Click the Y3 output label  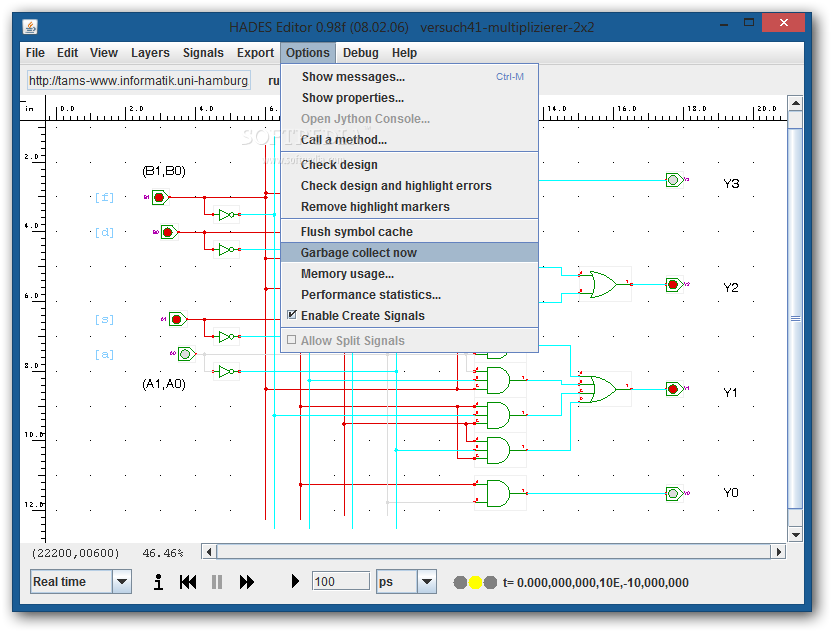pyautogui.click(x=731, y=184)
